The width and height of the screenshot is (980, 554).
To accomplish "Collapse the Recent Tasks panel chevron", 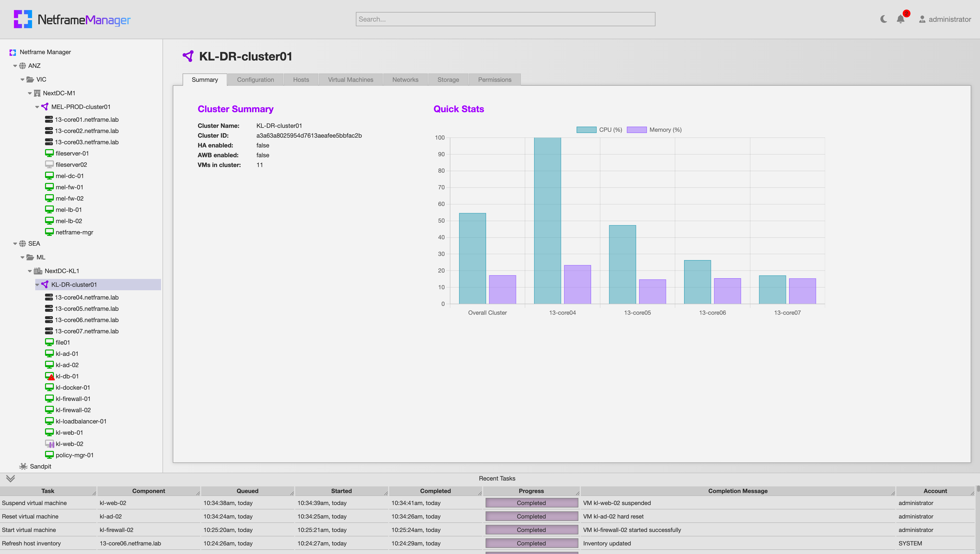I will click(10, 479).
